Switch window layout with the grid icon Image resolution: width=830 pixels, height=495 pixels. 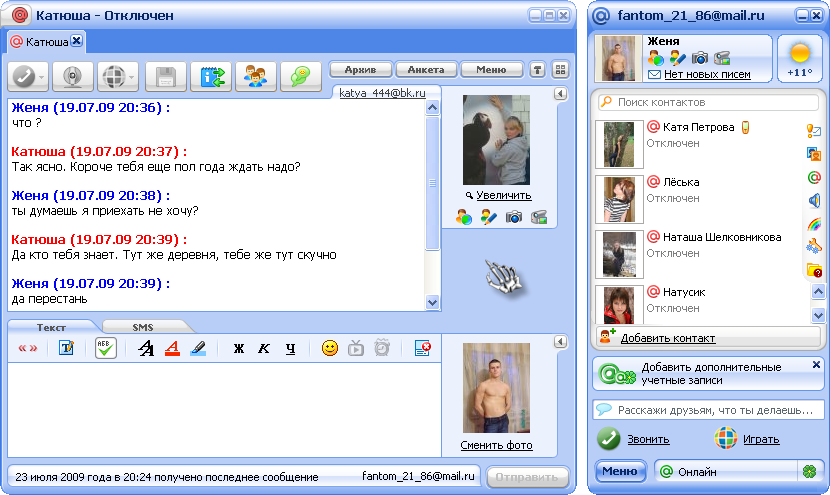(560, 69)
